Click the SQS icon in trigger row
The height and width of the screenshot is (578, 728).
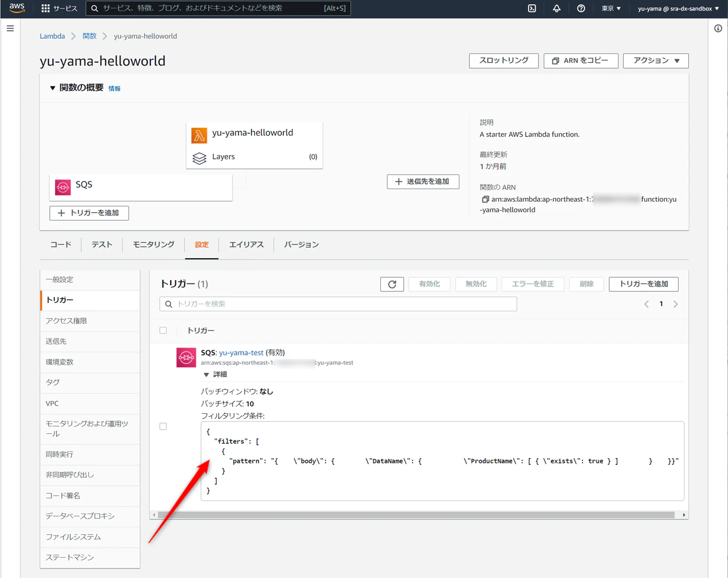[x=186, y=357]
